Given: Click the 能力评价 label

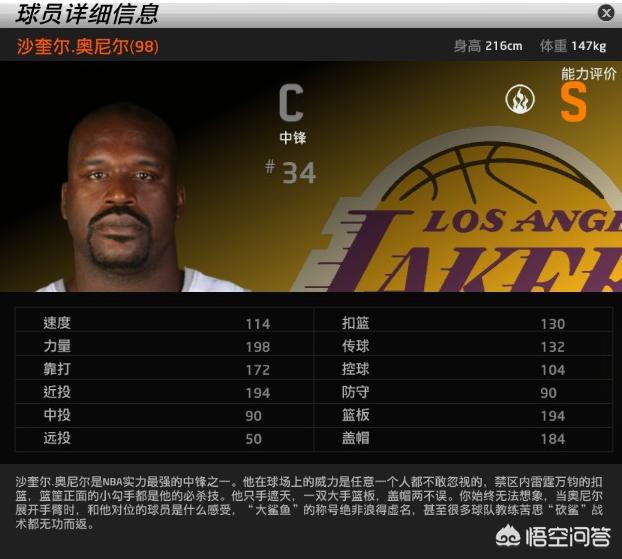Looking at the screenshot, I should (x=589, y=74).
